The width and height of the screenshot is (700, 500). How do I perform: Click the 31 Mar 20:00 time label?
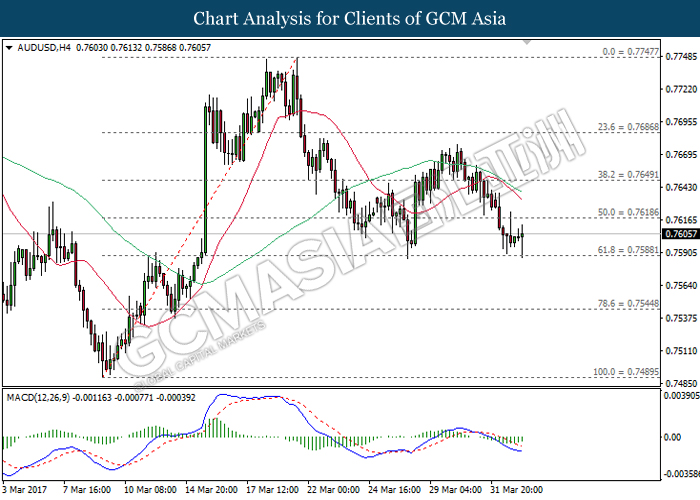pos(517,490)
